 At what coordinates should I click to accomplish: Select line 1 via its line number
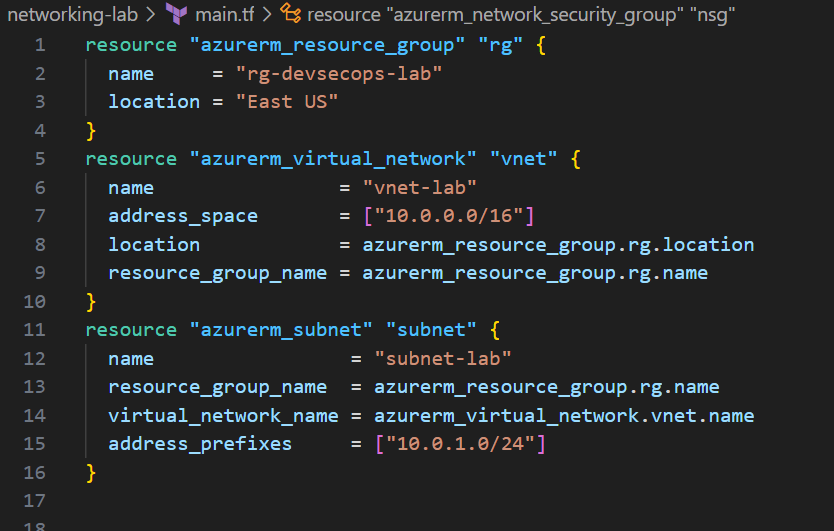[x=39, y=45]
